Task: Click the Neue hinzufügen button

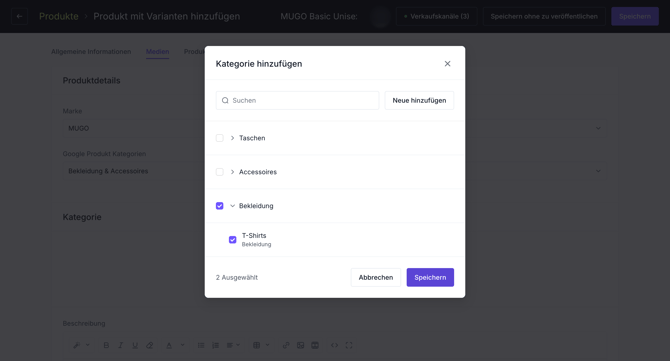Action: point(419,100)
